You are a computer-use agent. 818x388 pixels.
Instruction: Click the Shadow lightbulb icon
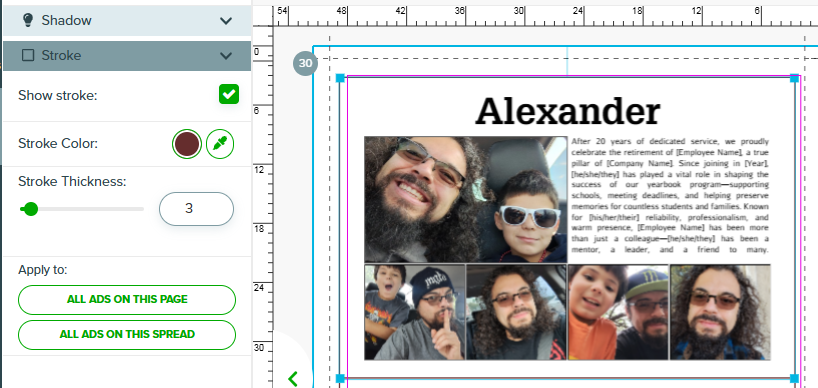[x=28, y=20]
